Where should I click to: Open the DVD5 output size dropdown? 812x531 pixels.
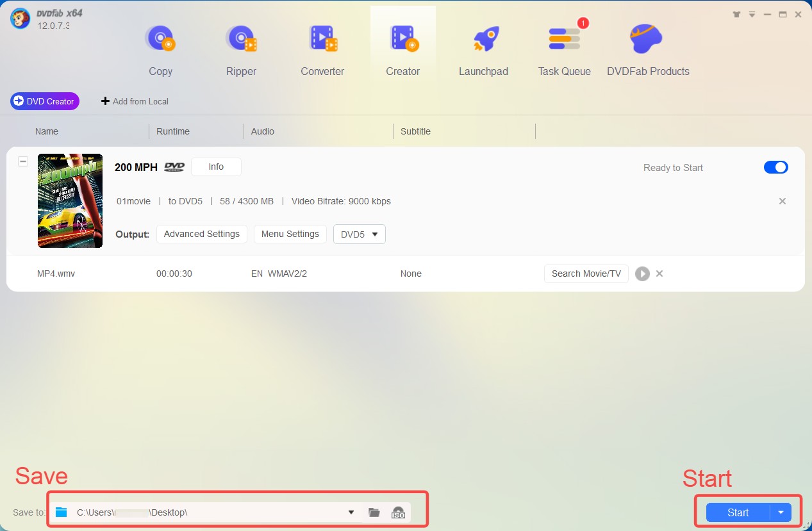click(x=359, y=234)
